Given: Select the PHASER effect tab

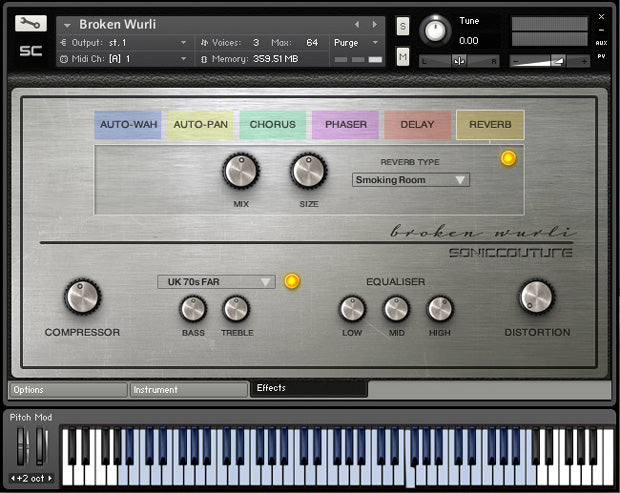Looking at the screenshot, I should coord(346,125).
